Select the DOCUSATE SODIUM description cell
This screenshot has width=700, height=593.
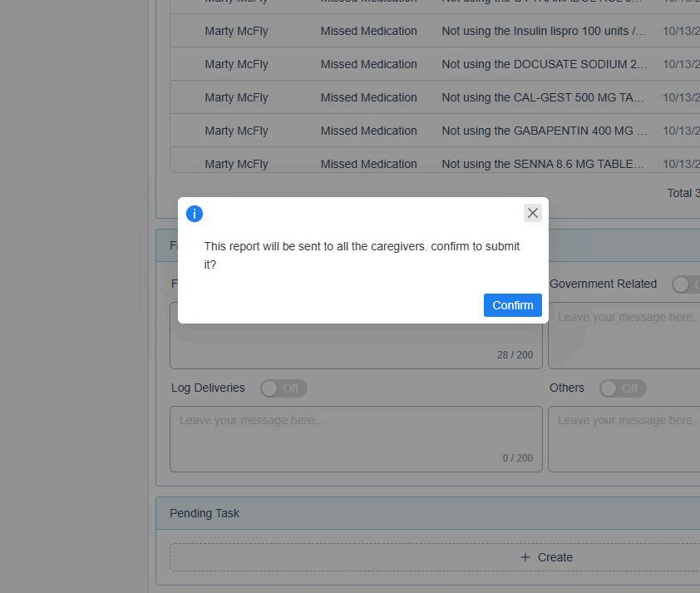click(x=544, y=64)
